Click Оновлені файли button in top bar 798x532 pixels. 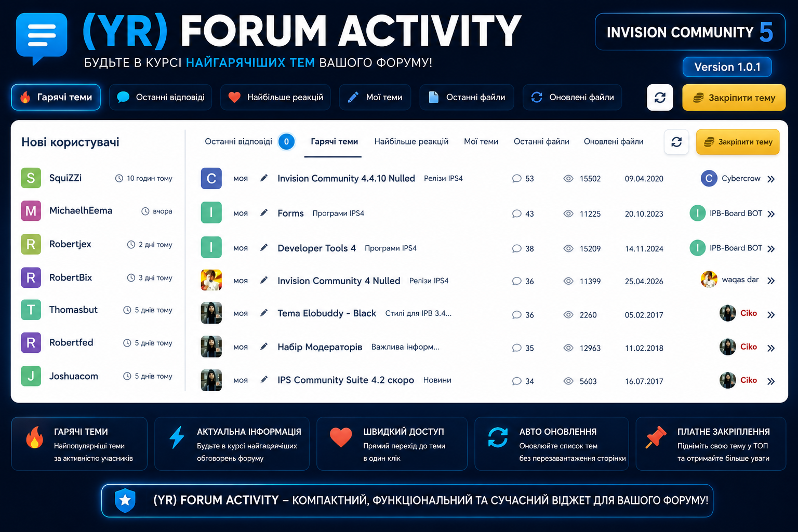click(x=572, y=97)
